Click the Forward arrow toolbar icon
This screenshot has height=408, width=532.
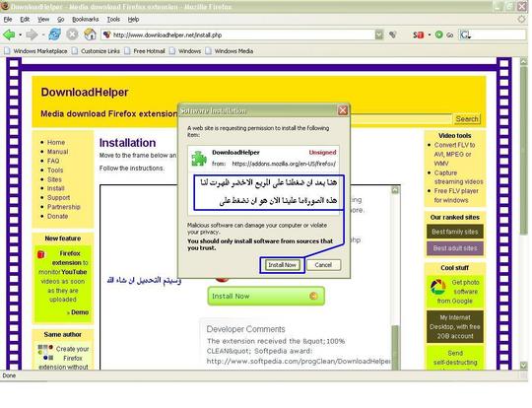point(32,34)
